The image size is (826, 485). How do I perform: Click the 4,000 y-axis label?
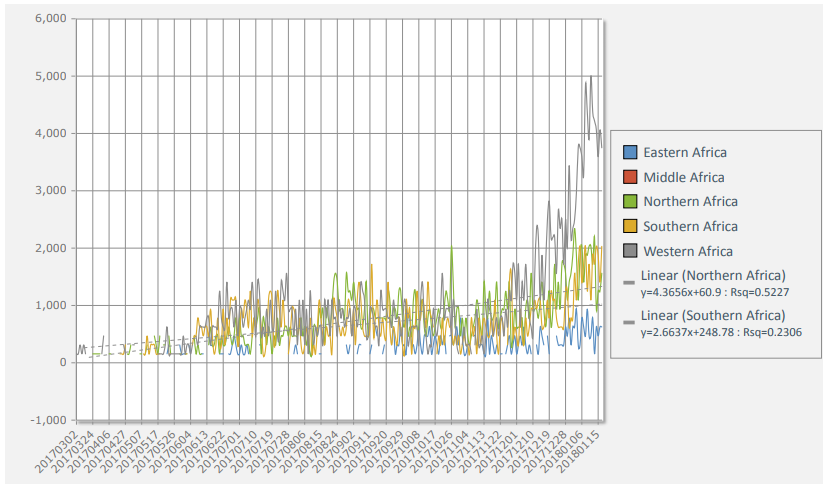click(x=51, y=133)
